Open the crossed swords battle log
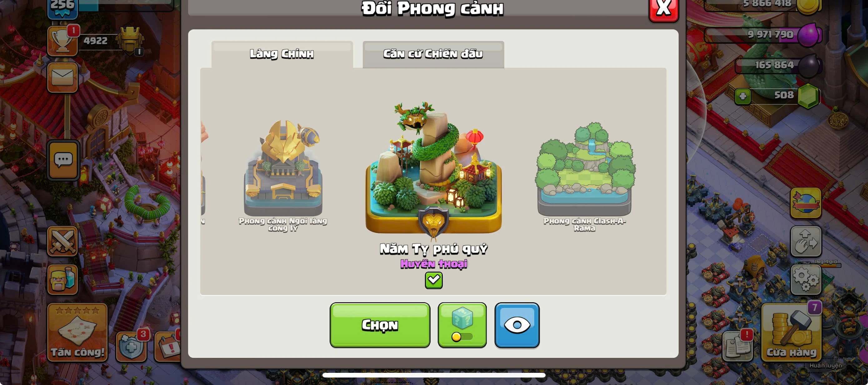 (63, 241)
